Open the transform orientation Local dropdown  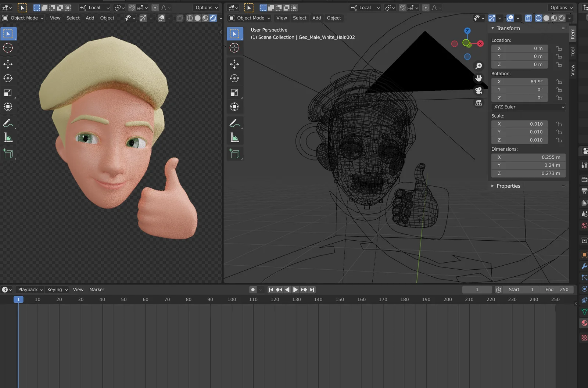pos(94,7)
